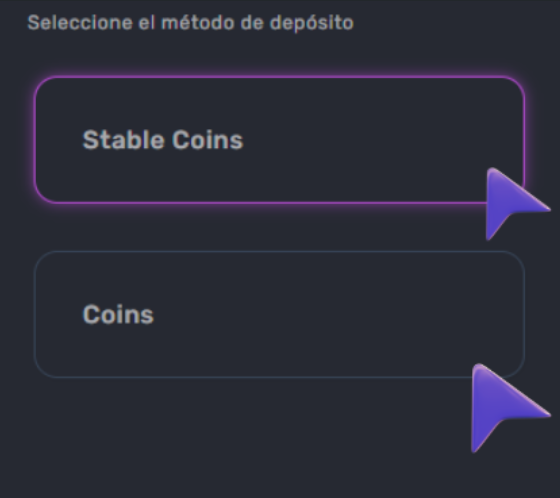Click "Seleccione el método de depósito" heading
The image size is (560, 498).
[190, 23]
